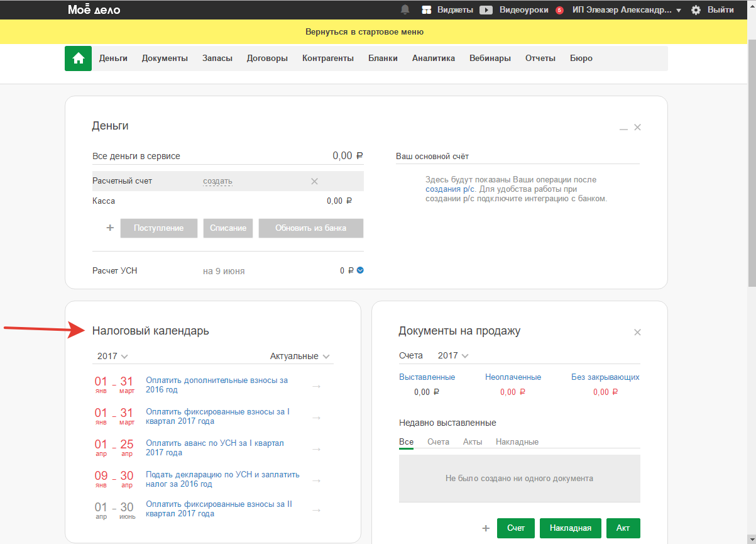Click the green home icon
Viewport: 756px width, 544px height.
(x=78, y=58)
